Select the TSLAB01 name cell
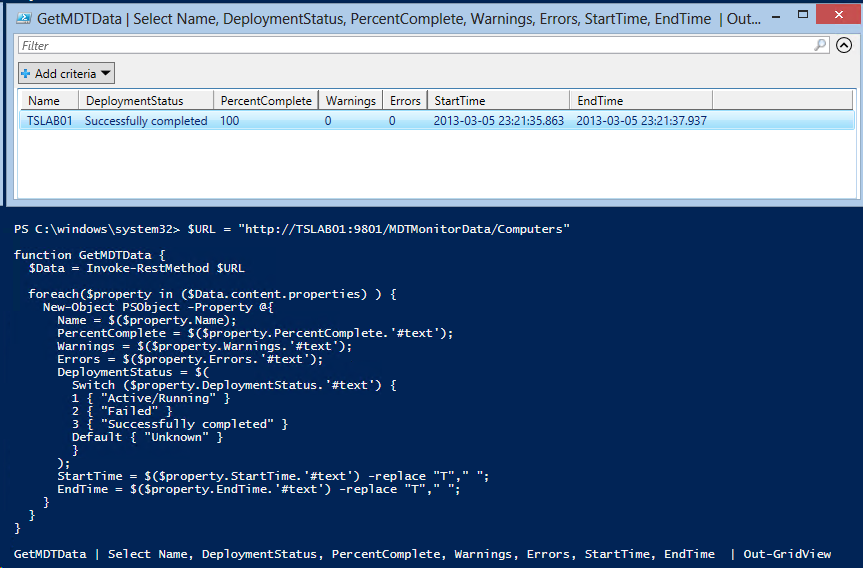Image resolution: width=863 pixels, height=568 pixels. tap(50, 121)
